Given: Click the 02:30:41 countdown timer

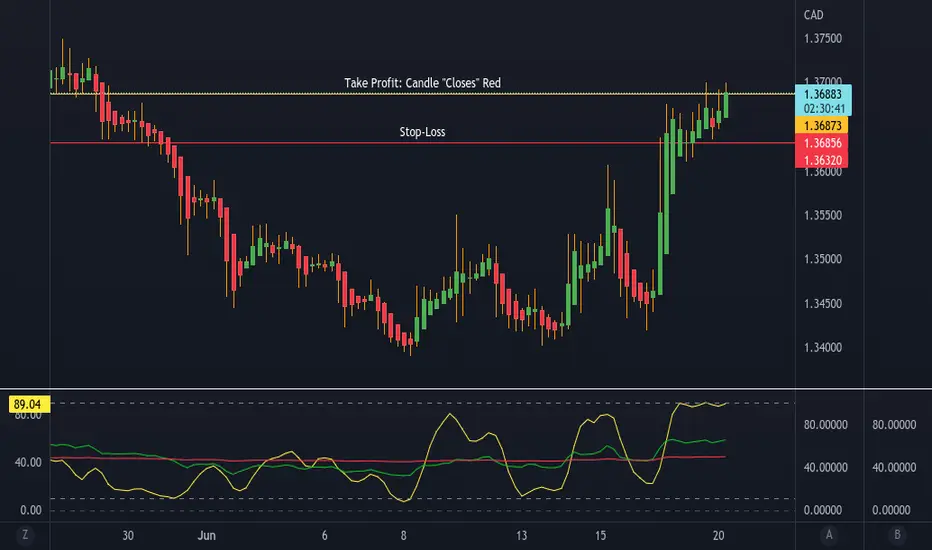Looking at the screenshot, I should pos(823,108).
